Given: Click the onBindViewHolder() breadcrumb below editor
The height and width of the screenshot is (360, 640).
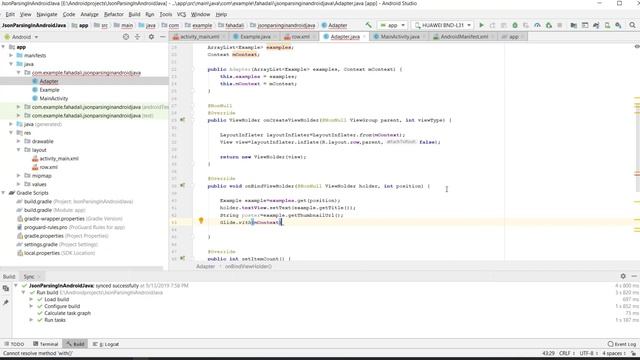Looking at the screenshot, I should coord(248,266).
